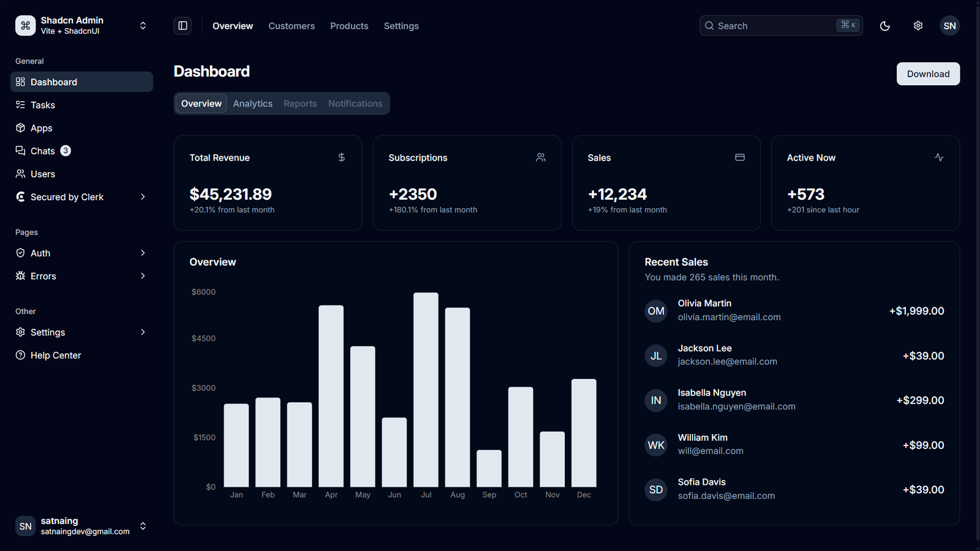Click the +2350 subscriptions value
The image size is (980, 551).
(x=413, y=194)
